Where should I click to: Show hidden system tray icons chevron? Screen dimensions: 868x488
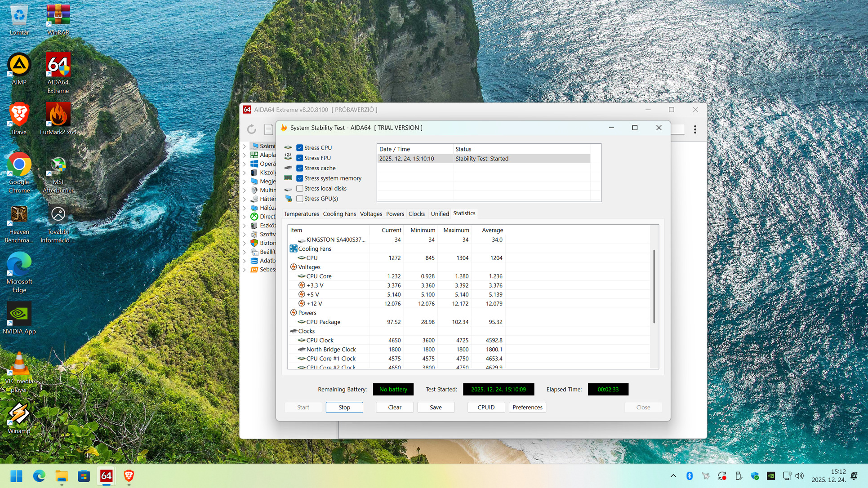coord(673,476)
